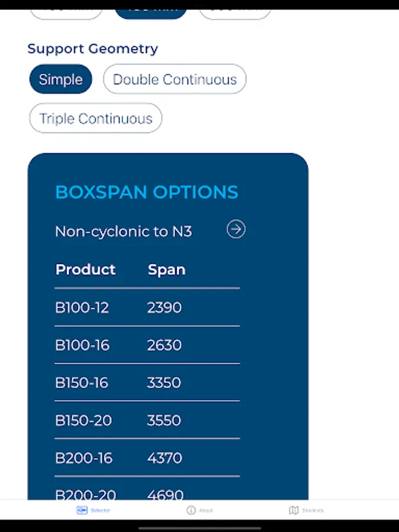
Task: Tap the About info icon
Action: (x=191, y=510)
